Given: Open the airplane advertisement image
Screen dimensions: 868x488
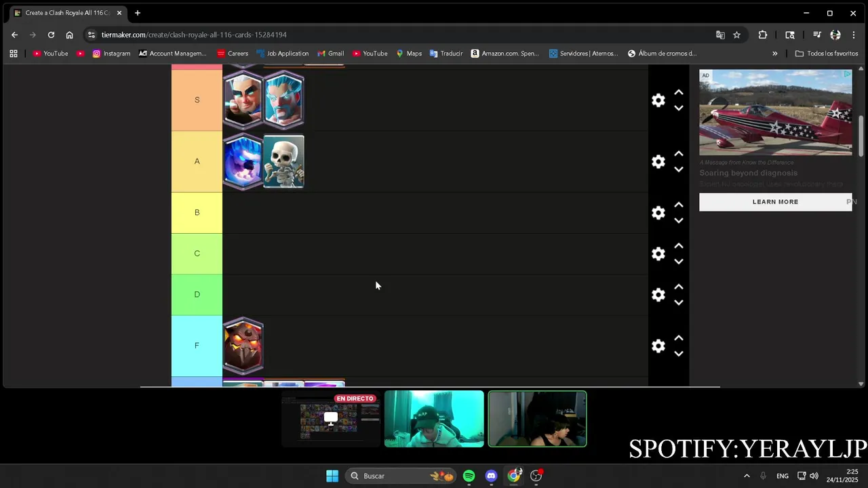Looking at the screenshot, I should [x=775, y=113].
